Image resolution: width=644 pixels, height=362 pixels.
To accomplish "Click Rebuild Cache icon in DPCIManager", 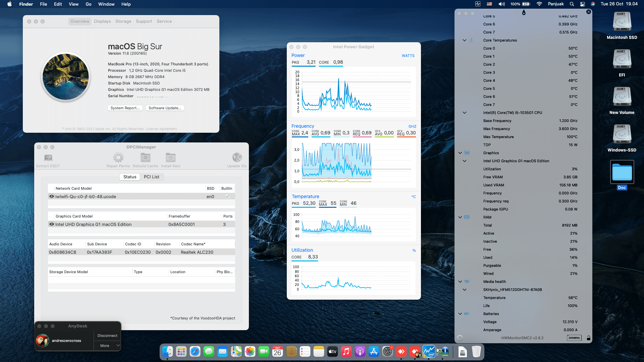I will [145, 157].
